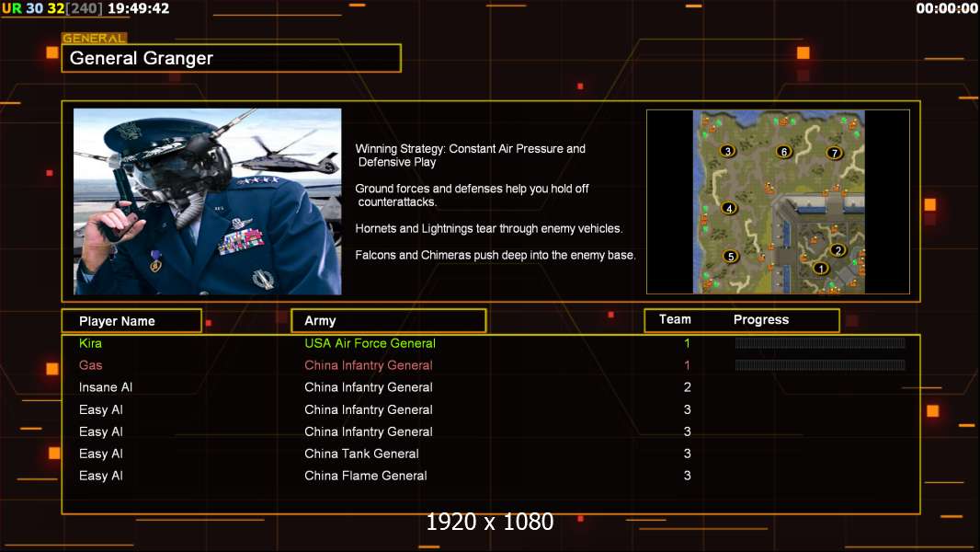Select start position marker 1 on minimap
The width and height of the screenshot is (980, 552).
point(821,269)
